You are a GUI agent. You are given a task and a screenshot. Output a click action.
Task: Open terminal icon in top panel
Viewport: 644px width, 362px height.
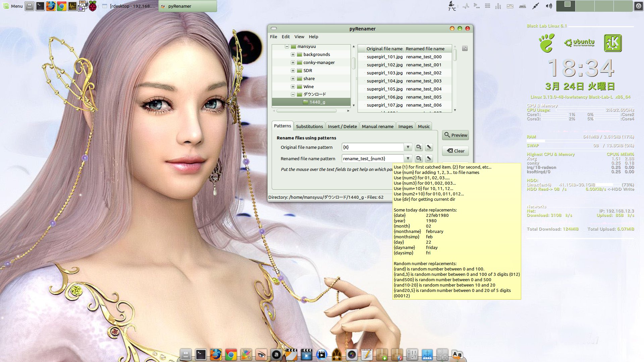click(x=40, y=6)
